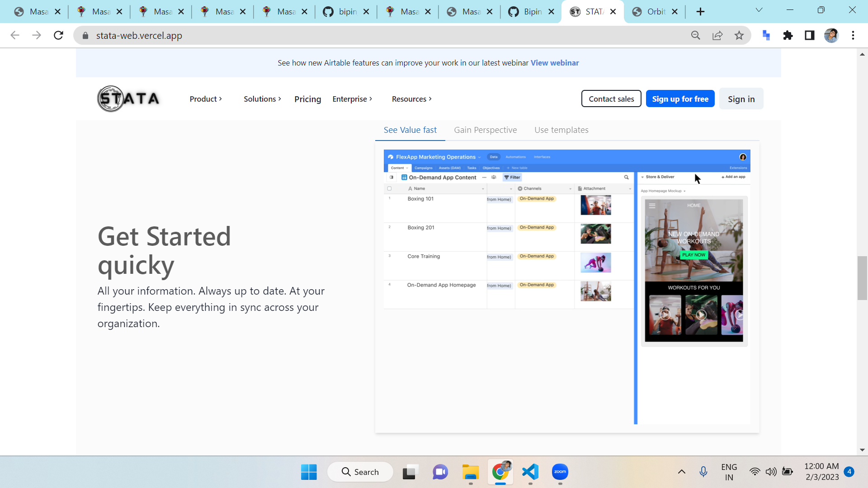The height and width of the screenshot is (488, 868).
Task: Toggle the sidebar panel icon left of On-Demand App Content
Action: pos(391,178)
